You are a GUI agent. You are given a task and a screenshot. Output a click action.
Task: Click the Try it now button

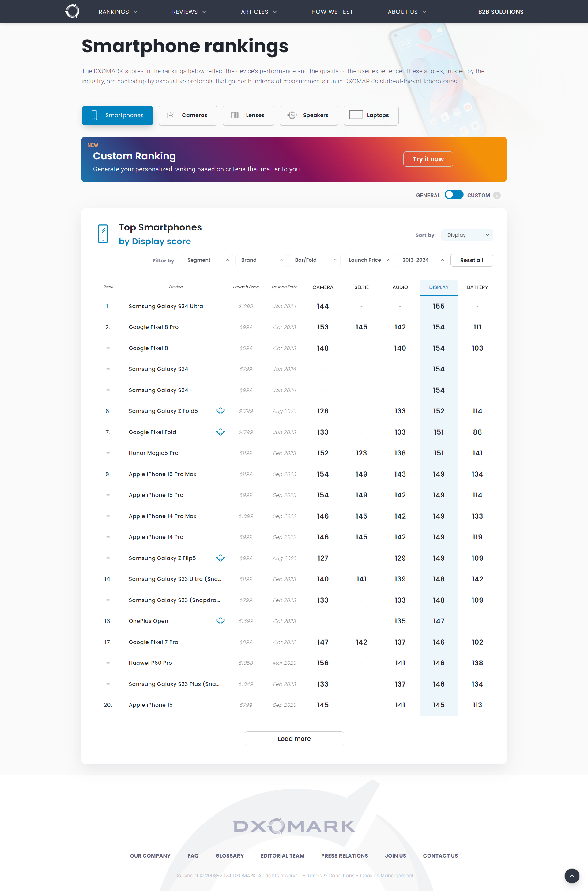tap(427, 159)
